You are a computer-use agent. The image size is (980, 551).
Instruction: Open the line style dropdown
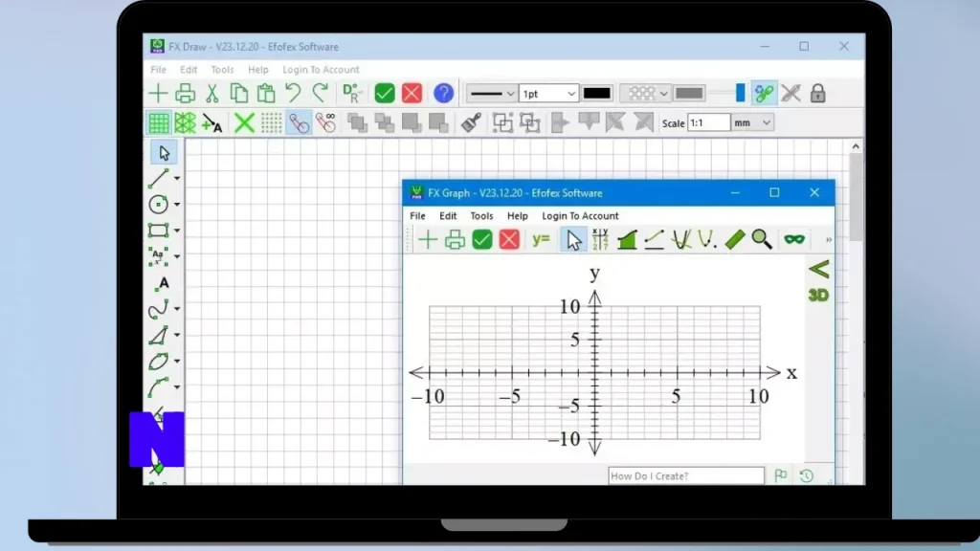[491, 94]
